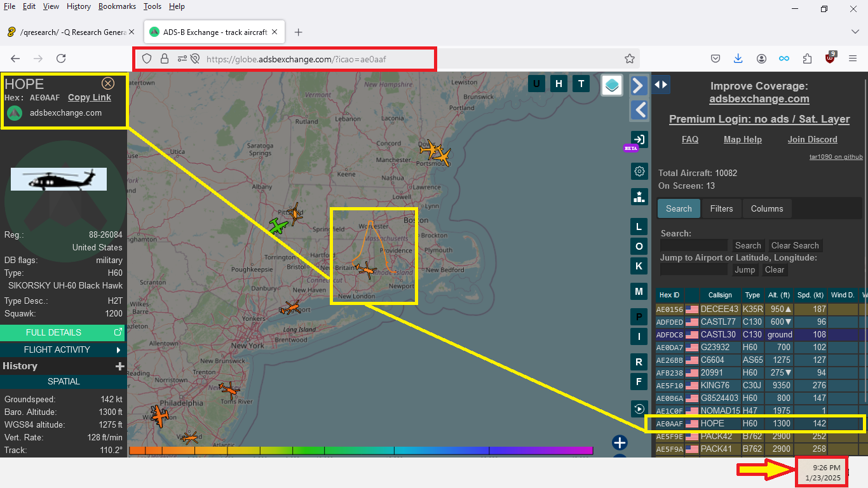Expand History with the plus icon

click(x=119, y=366)
